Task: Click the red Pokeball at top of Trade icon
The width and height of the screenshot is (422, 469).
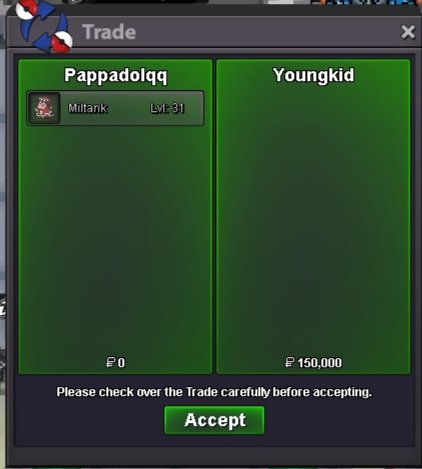Action: coord(26,9)
